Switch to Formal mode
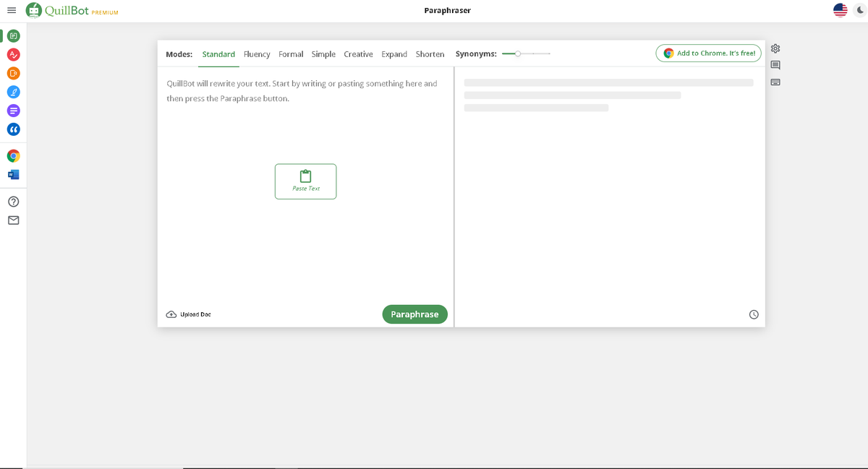Screen dimensions: 868x469 [291, 54]
